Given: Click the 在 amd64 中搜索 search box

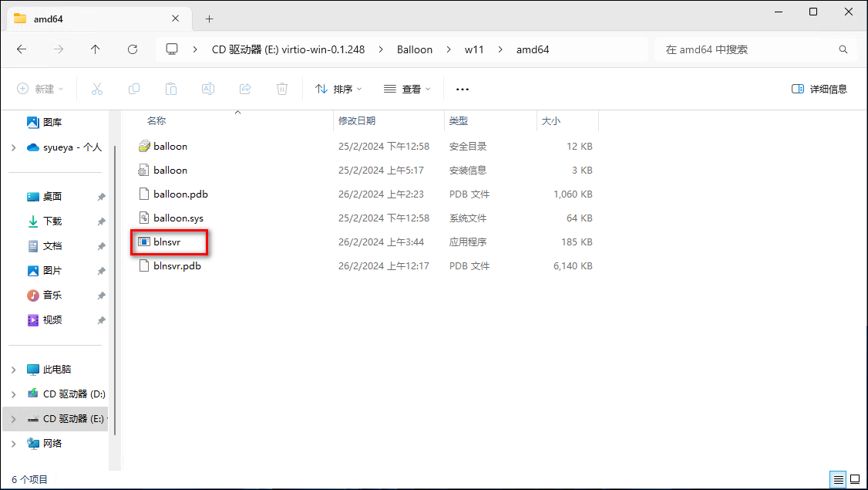Looking at the screenshot, I should (x=748, y=49).
